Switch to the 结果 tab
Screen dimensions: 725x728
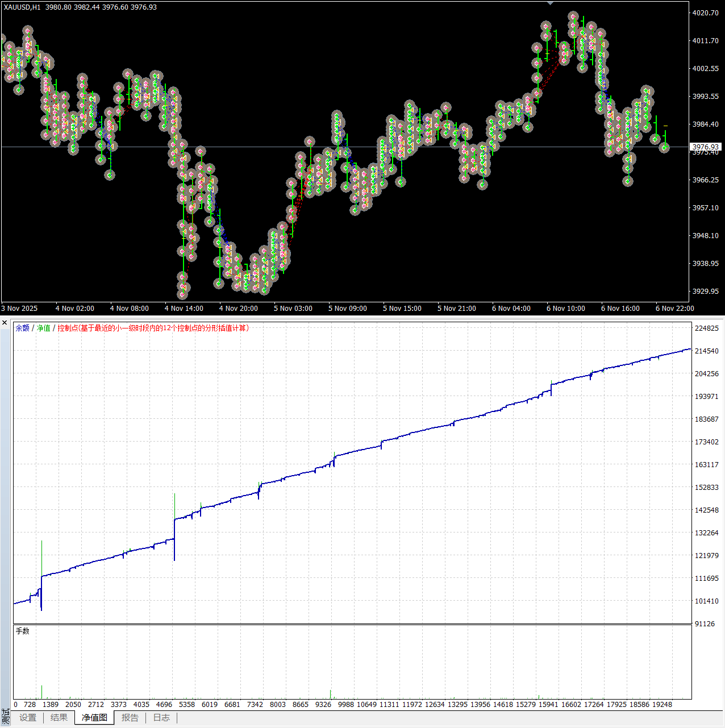(59, 718)
